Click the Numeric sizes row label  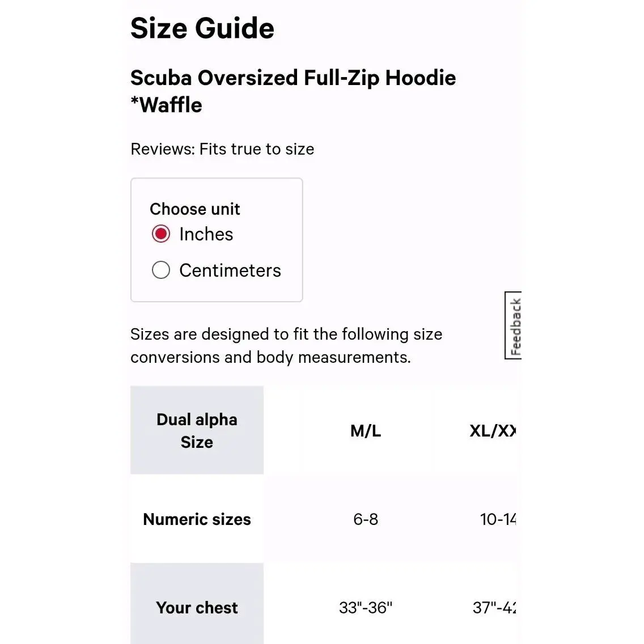197,519
